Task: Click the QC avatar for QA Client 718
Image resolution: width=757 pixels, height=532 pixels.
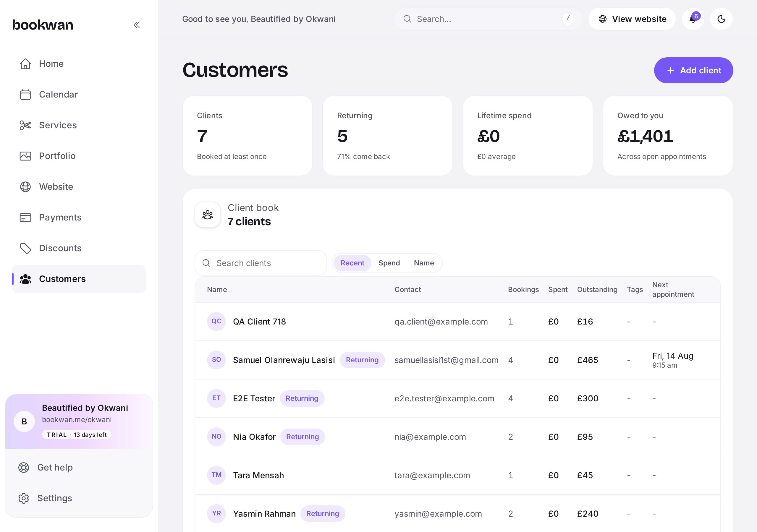Action: point(216,321)
